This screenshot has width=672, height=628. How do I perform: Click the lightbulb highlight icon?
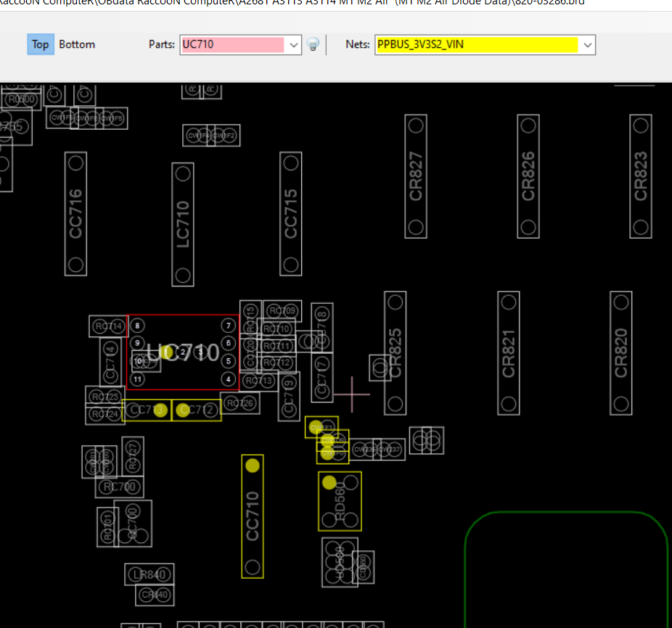point(314,44)
